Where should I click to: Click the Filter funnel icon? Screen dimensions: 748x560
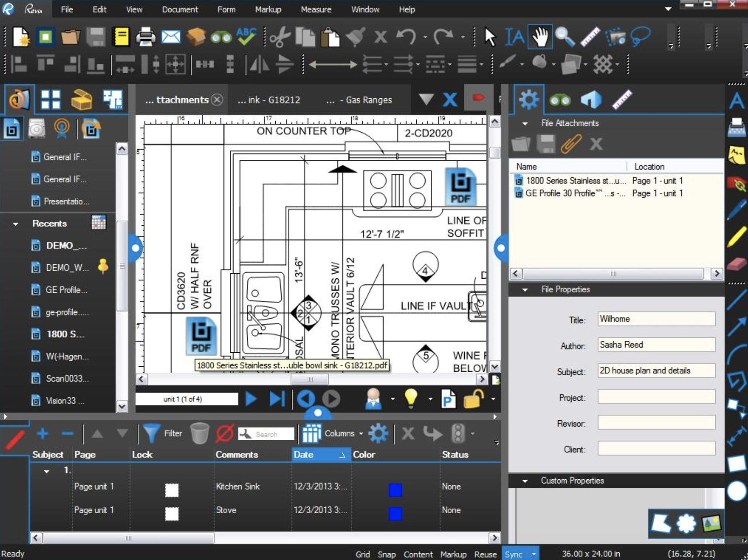pyautogui.click(x=151, y=433)
